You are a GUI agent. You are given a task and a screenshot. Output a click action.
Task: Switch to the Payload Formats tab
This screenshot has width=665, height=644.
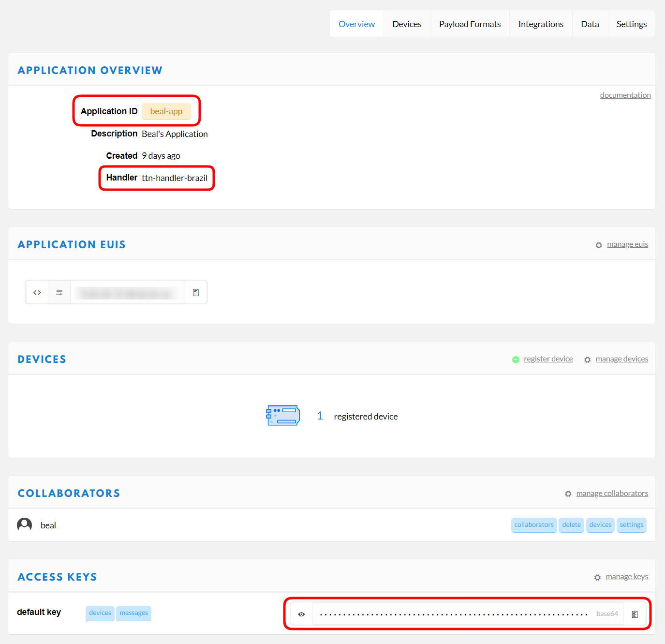pos(470,24)
